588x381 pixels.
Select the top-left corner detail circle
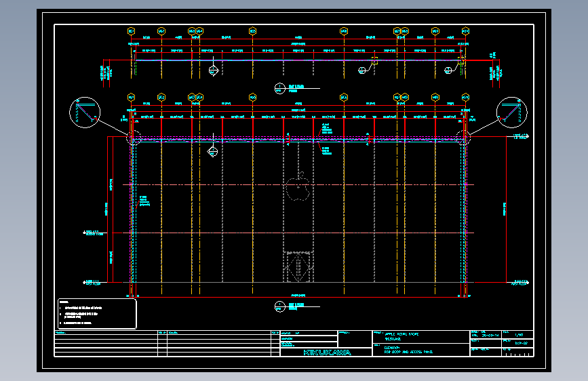point(85,112)
